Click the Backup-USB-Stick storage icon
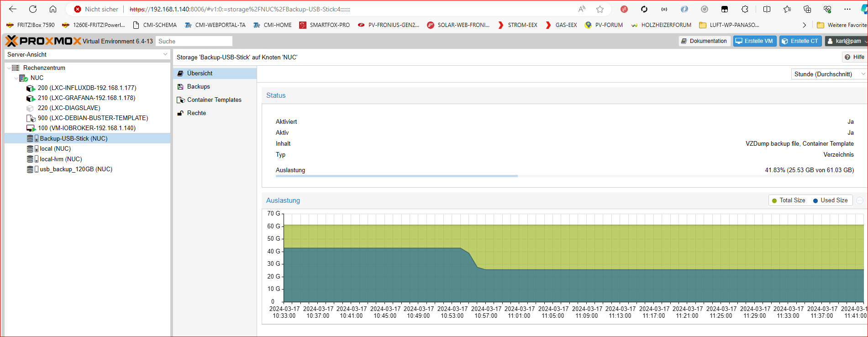Screen dimensions: 868x337 pyautogui.click(x=32, y=138)
